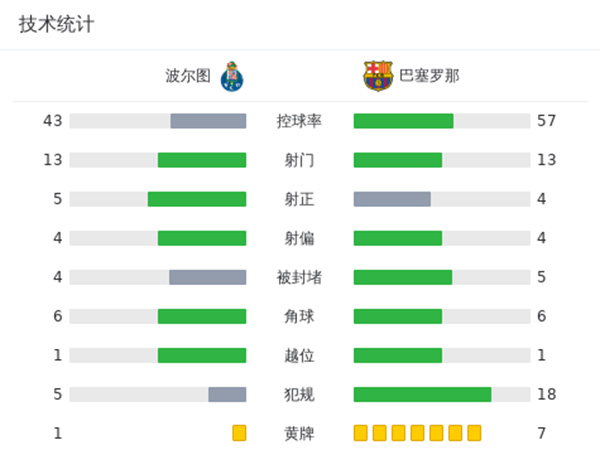
Task: Open the 波尔图 team name link
Action: tap(188, 76)
